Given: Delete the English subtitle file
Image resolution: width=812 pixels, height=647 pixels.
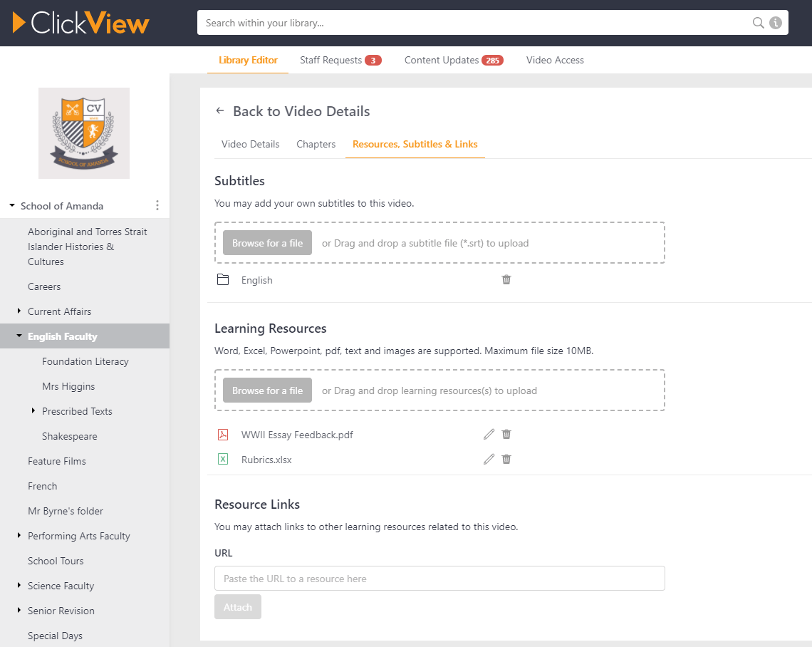Looking at the screenshot, I should (506, 280).
